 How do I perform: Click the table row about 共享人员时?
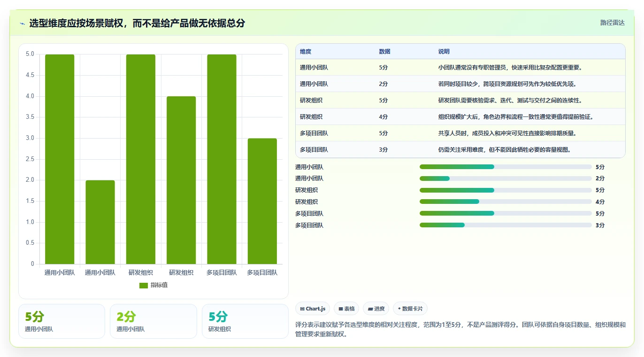coord(460,133)
